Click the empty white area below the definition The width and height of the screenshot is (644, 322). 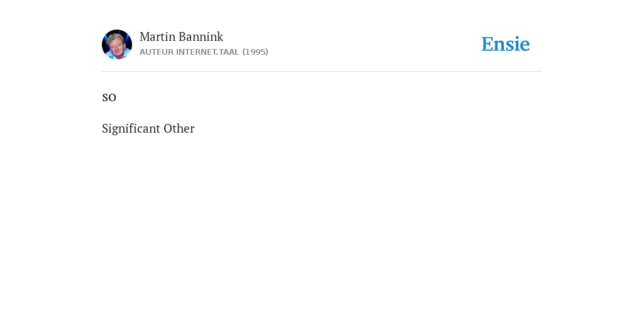coord(322,226)
